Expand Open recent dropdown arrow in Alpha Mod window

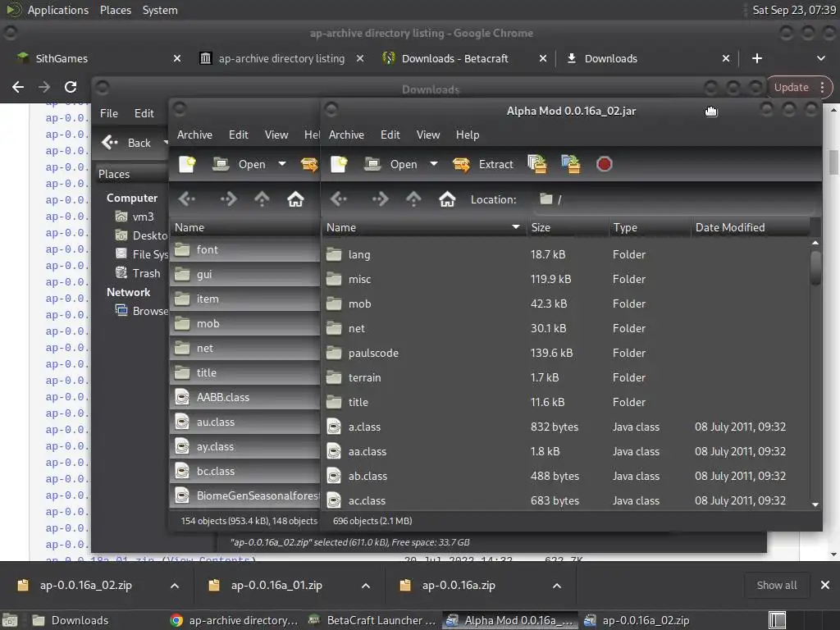(x=434, y=164)
